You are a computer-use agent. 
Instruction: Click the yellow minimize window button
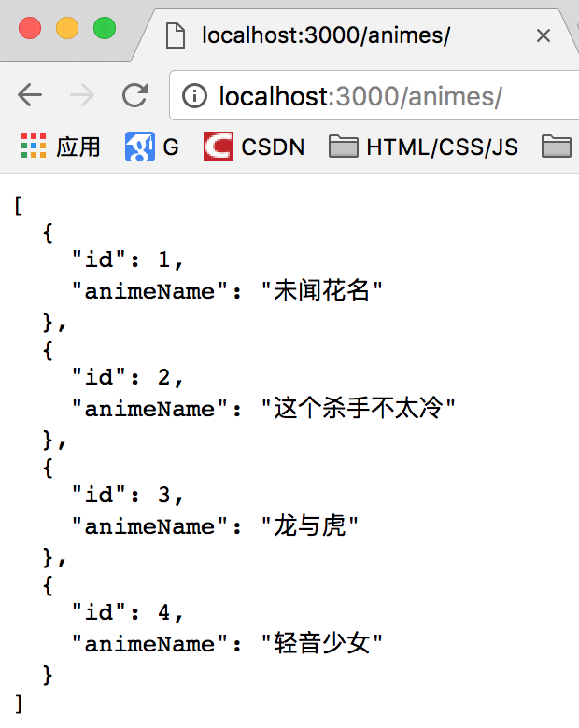coord(67,28)
